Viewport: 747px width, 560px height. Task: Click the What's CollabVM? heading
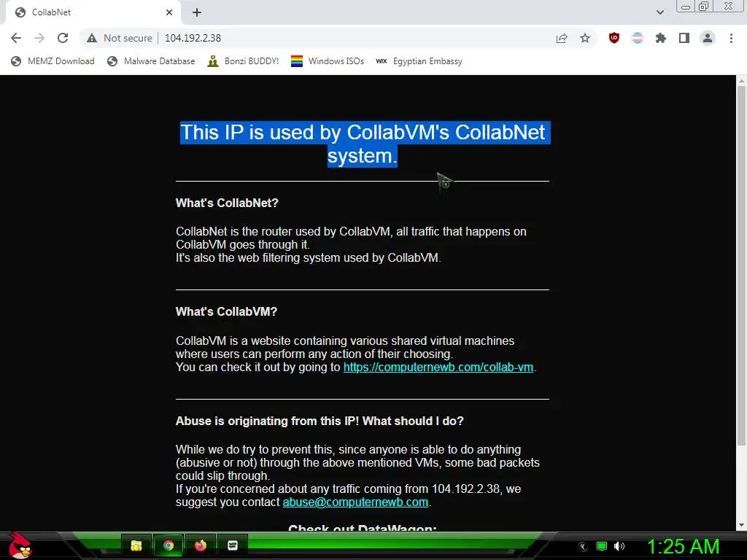point(226,311)
